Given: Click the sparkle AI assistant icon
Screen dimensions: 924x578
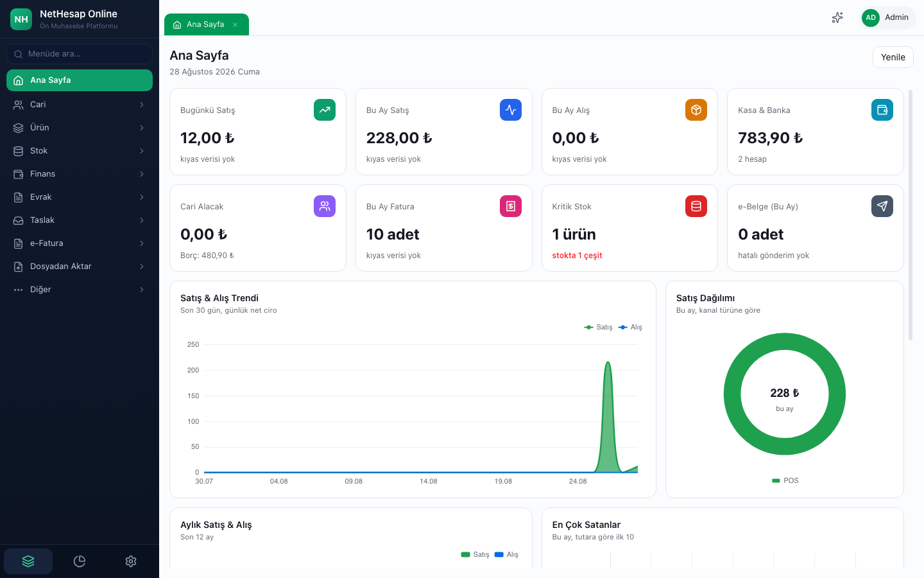Looking at the screenshot, I should point(837,18).
